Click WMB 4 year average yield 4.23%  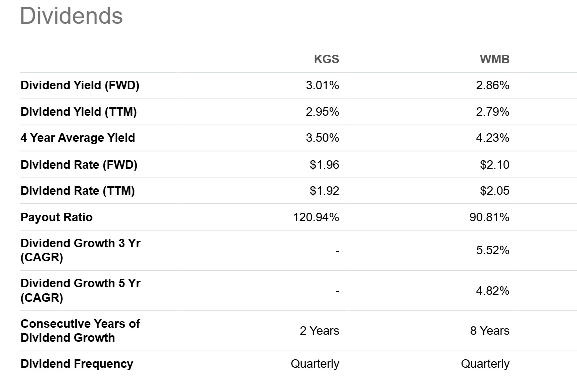click(x=492, y=138)
